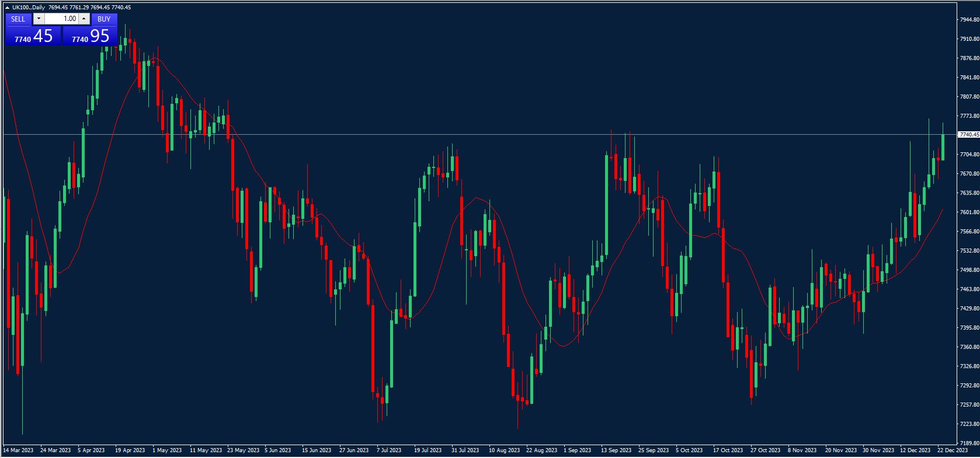This screenshot has width=980, height=458.
Task: Click the 7395.80 price scale label
Action: coord(969,328)
